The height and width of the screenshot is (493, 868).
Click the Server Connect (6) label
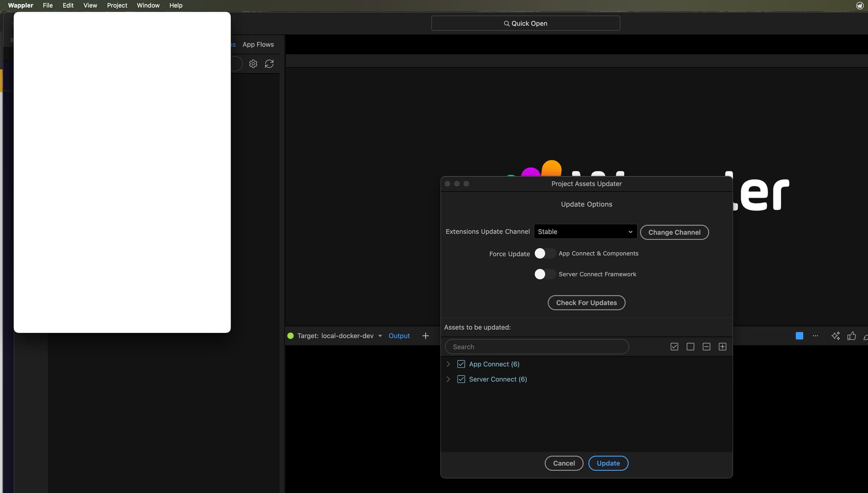tap(498, 379)
